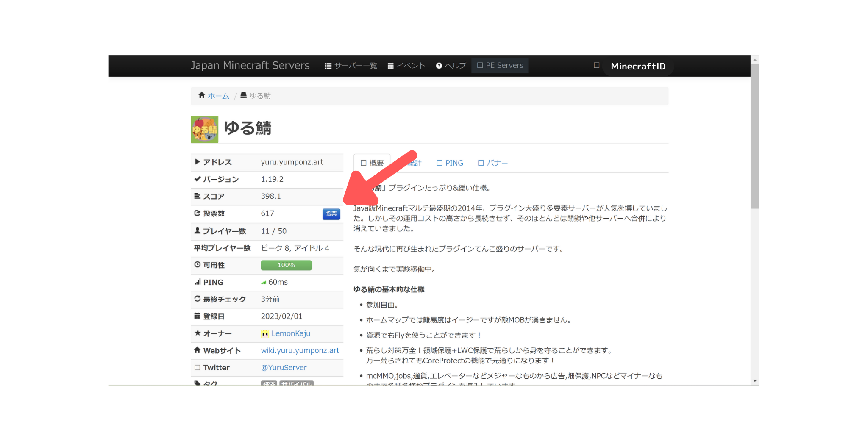Open the ヘルプ help menu
Image resolution: width=868 pixels, height=441 pixels.
(x=451, y=66)
